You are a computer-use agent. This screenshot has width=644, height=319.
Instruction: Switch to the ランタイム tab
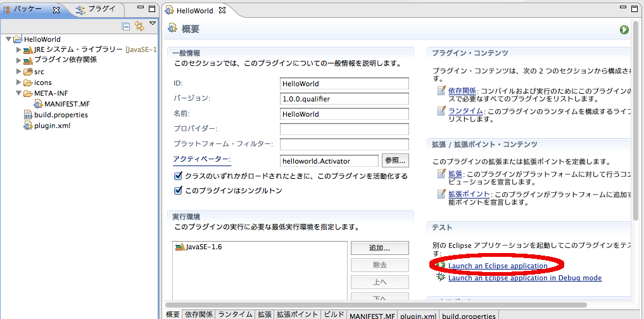tap(236, 315)
